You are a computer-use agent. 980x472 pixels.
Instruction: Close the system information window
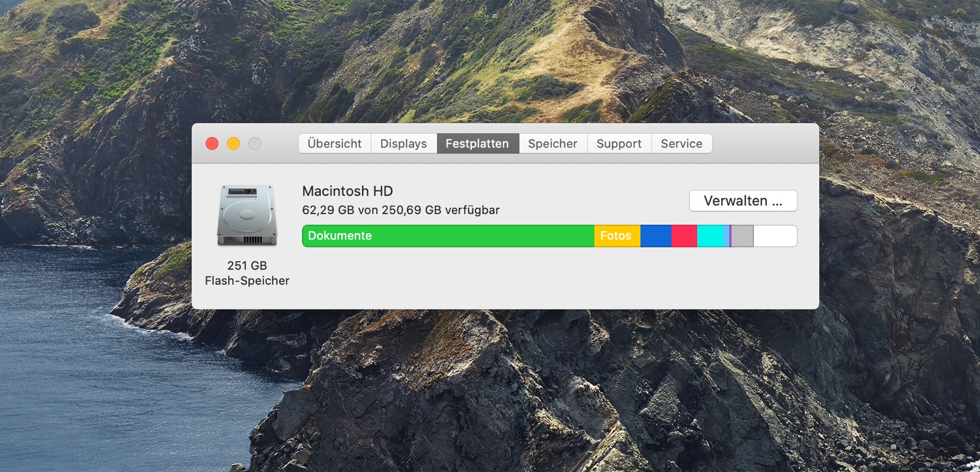212,144
